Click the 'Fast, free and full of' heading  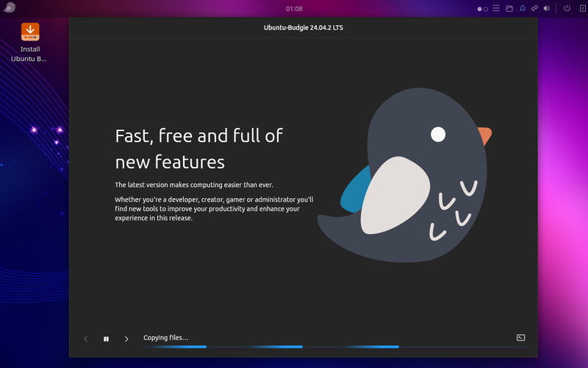(x=199, y=135)
